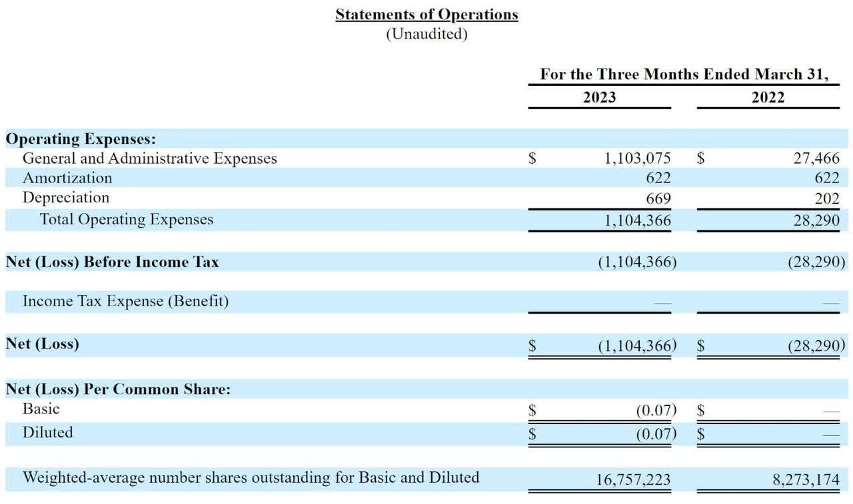Screen dimensions: 853x504
Task: Click 'Net (Loss) Per Common Share:' label
Action: coord(118,389)
